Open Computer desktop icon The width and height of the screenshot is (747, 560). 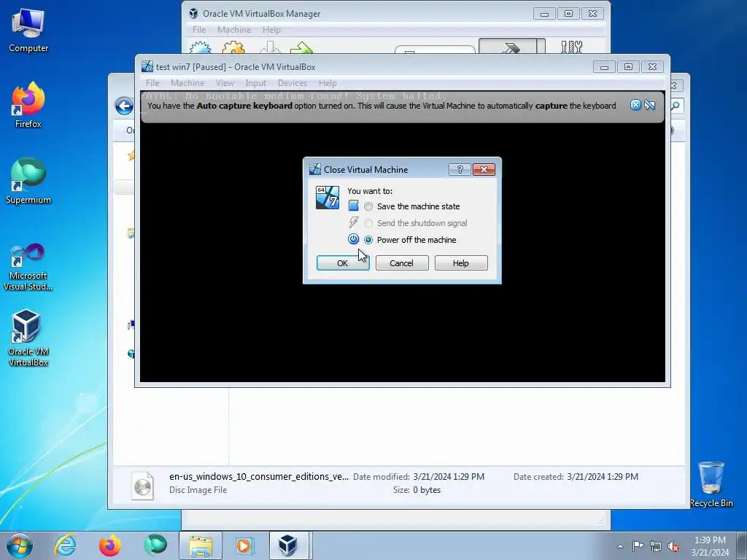pyautogui.click(x=28, y=29)
